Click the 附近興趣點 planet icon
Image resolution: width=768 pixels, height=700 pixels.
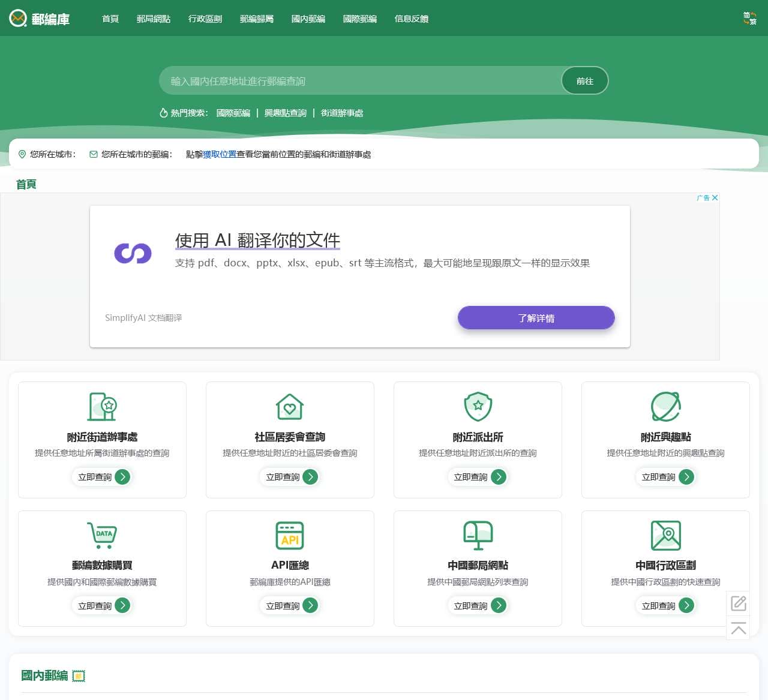coord(666,407)
